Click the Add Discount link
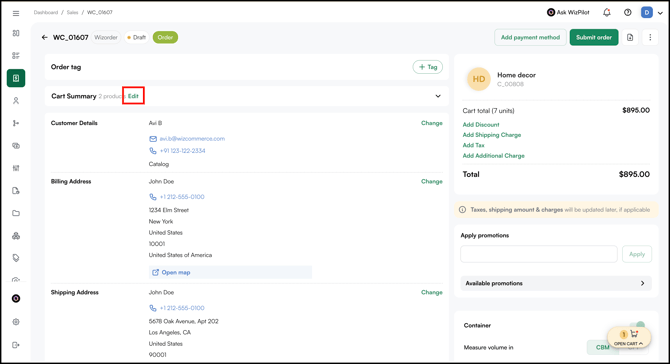This screenshot has height=364, width=670. coord(481,125)
